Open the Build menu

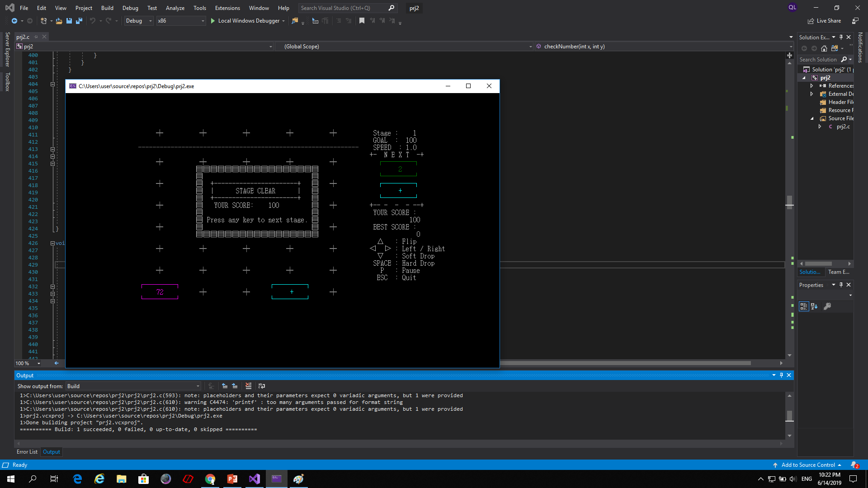[x=107, y=8]
